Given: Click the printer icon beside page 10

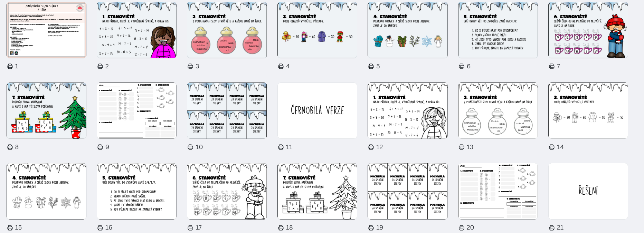Looking at the screenshot, I should tap(190, 147).
